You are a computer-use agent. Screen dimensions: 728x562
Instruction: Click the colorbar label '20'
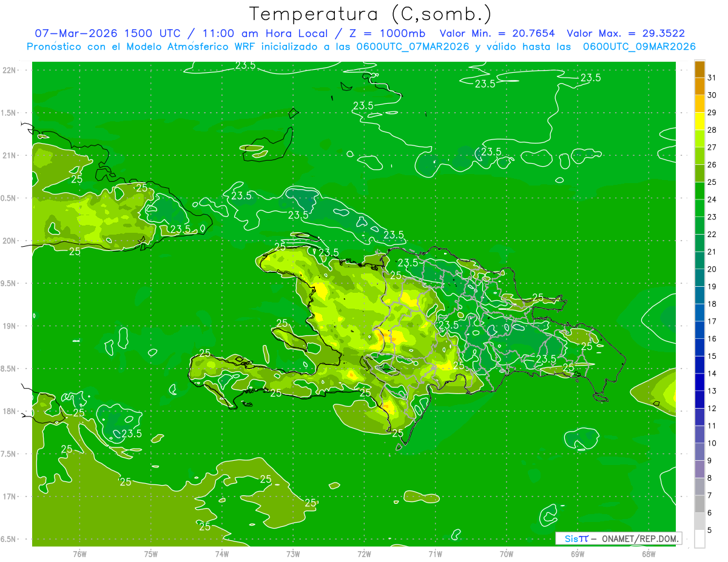[x=712, y=269]
